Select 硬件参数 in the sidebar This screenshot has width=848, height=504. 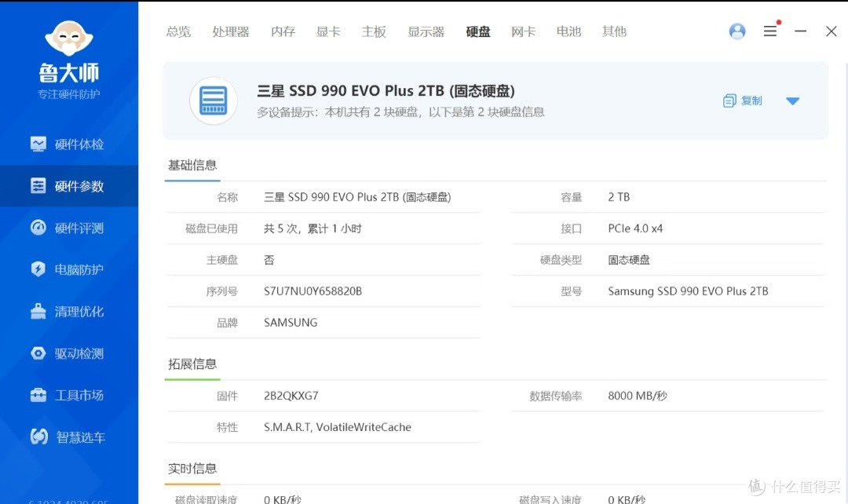(x=68, y=186)
